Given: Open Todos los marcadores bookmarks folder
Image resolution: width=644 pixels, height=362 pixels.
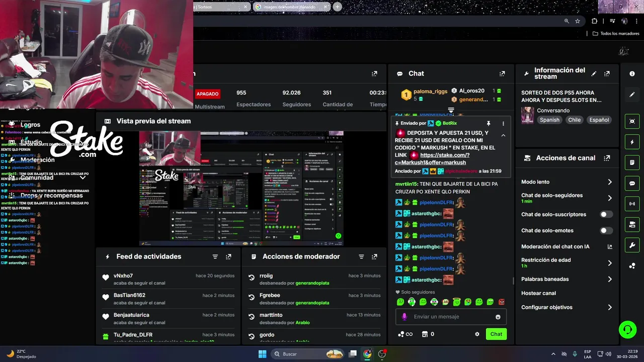Looking at the screenshot, I should pos(615,34).
